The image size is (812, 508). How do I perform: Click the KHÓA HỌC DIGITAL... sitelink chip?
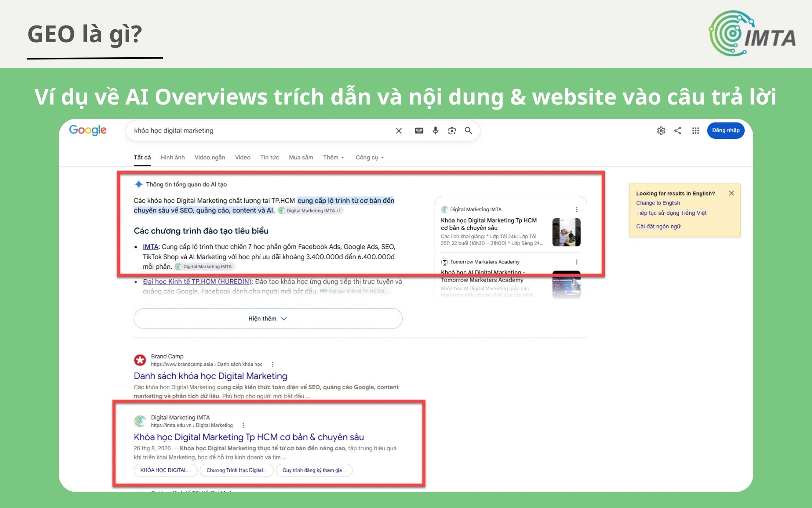click(165, 470)
